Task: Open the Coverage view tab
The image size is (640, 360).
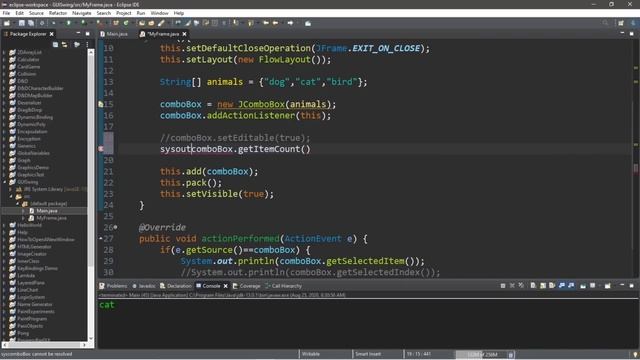Action: 247,286
